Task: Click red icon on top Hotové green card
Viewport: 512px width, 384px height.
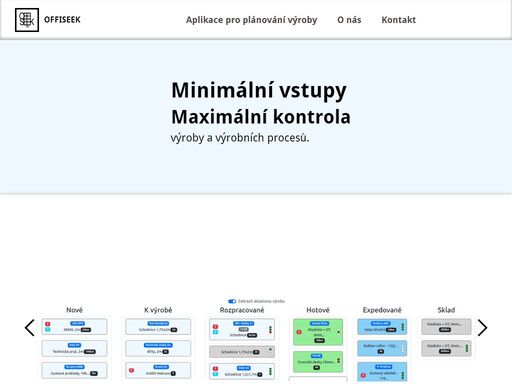Action: 299,332
